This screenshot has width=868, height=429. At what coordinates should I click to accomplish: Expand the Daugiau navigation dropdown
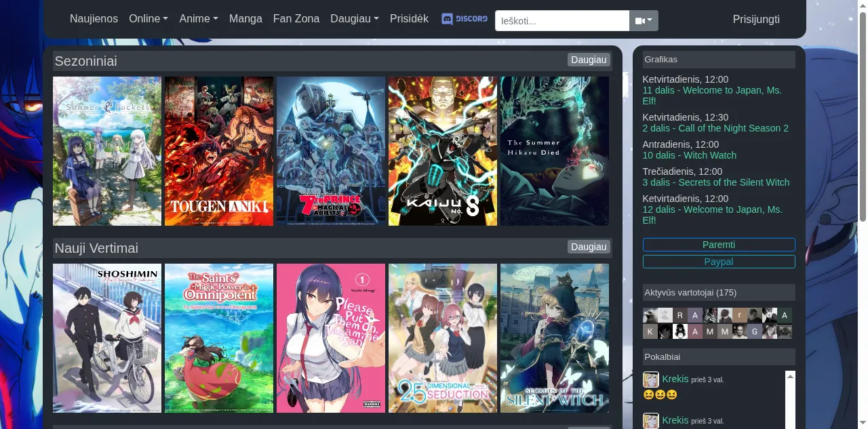pyautogui.click(x=355, y=19)
